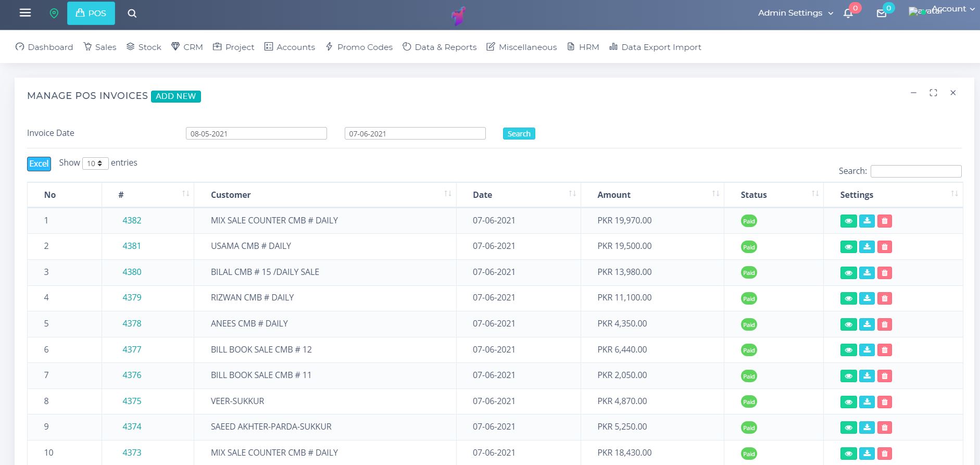Open the messages envelope icon

(882, 14)
